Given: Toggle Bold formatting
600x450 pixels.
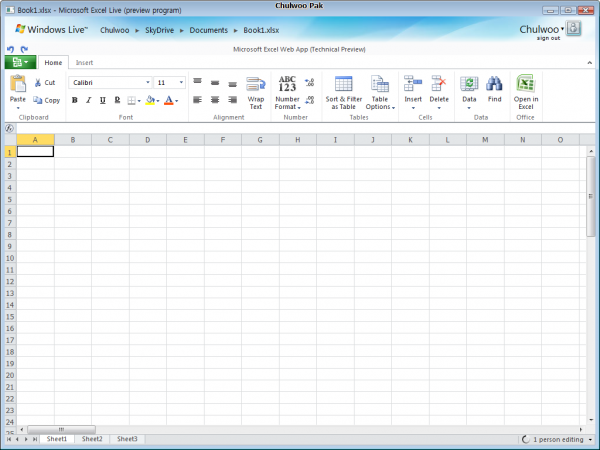Looking at the screenshot, I should (75, 100).
